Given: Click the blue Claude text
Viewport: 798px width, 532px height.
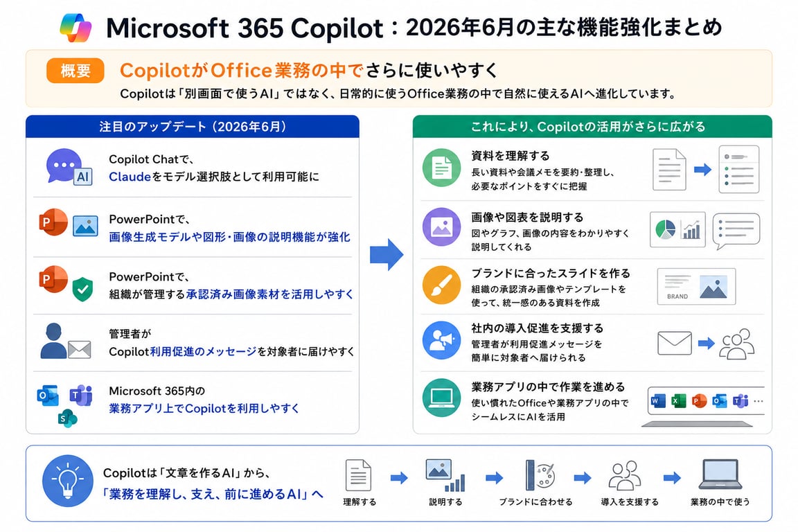Looking at the screenshot, I should click(x=130, y=177).
